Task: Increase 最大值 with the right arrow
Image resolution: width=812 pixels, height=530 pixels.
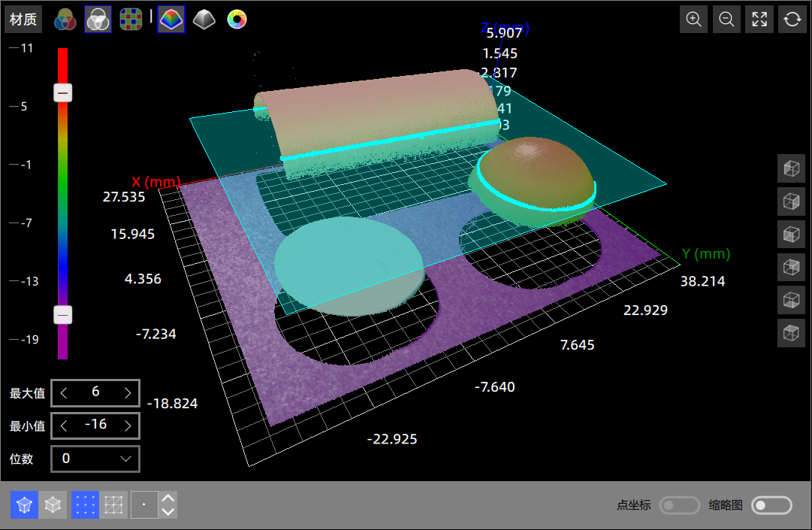Action: (128, 392)
